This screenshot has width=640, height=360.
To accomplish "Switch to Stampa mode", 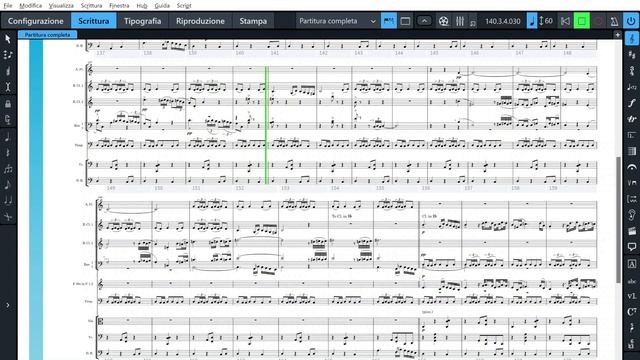I will (x=253, y=21).
